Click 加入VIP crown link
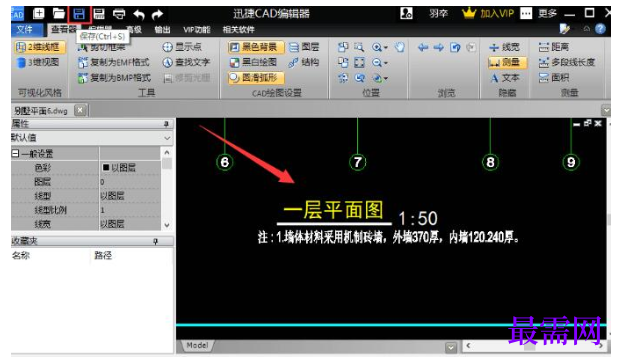The width and height of the screenshot is (620, 362). tap(488, 14)
